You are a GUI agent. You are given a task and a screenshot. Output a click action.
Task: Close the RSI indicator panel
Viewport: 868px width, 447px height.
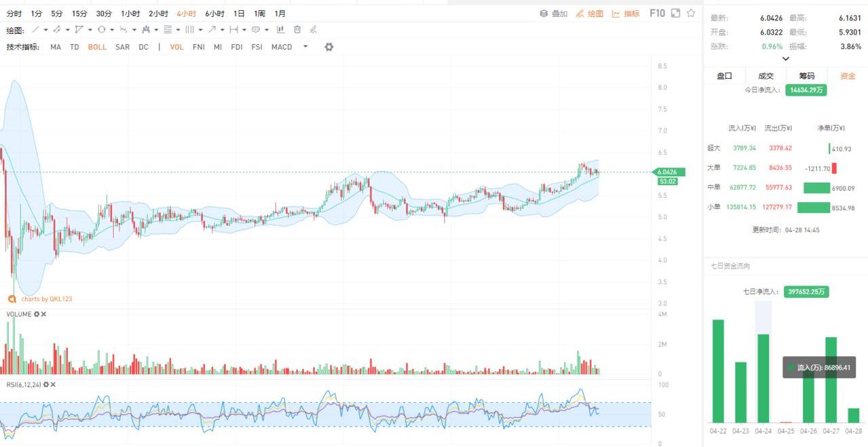tap(53, 385)
